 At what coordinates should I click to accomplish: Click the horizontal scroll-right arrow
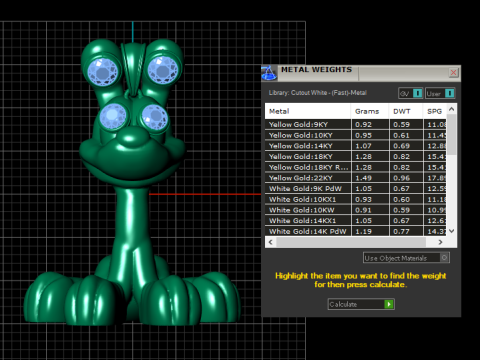440,242
